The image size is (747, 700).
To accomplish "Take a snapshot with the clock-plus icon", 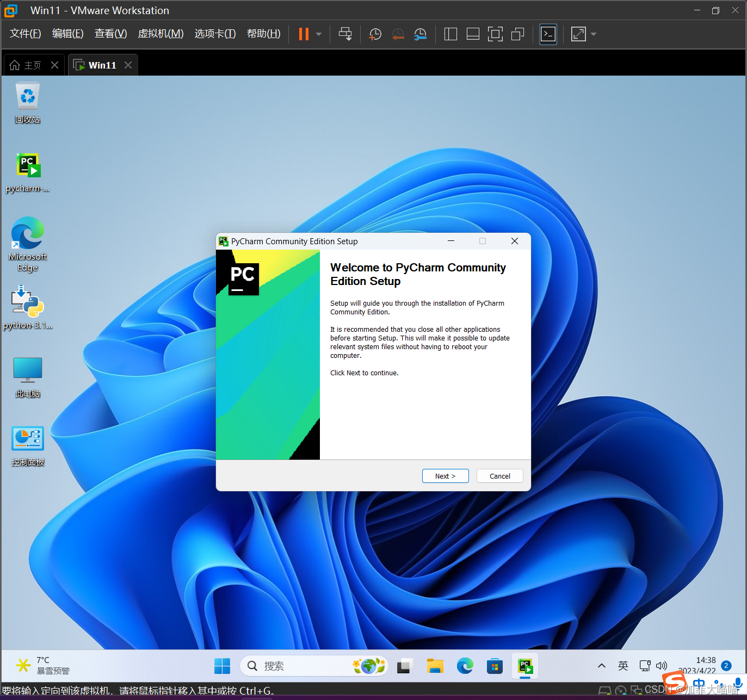I will (x=375, y=34).
